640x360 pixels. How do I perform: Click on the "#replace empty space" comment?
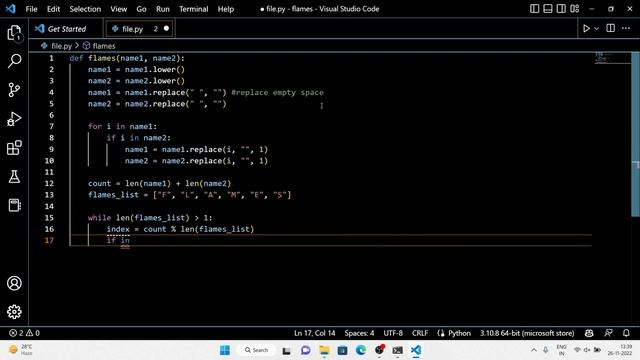(277, 92)
